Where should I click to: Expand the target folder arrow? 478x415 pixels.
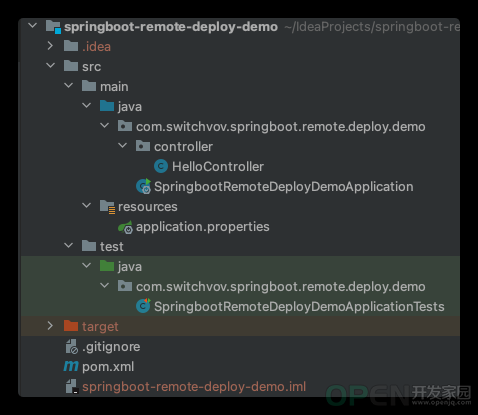pyautogui.click(x=50, y=326)
